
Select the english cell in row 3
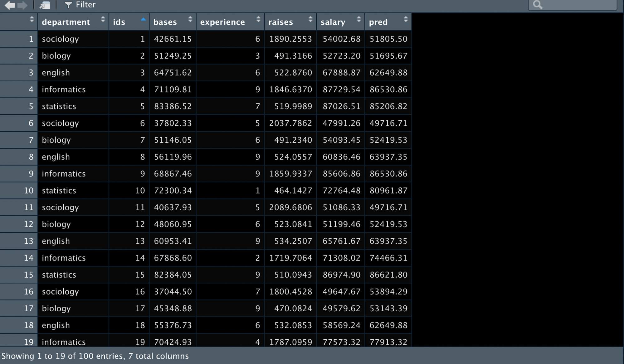click(x=73, y=73)
